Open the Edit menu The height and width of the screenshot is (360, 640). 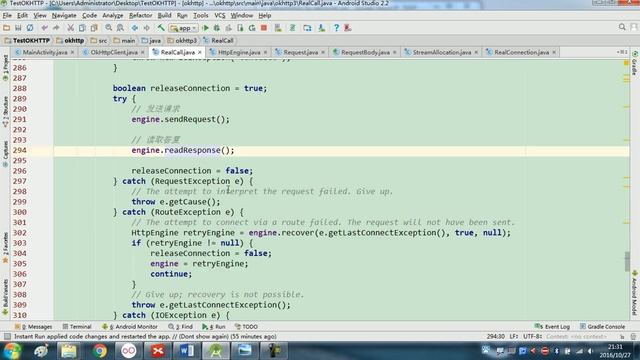coord(22,16)
